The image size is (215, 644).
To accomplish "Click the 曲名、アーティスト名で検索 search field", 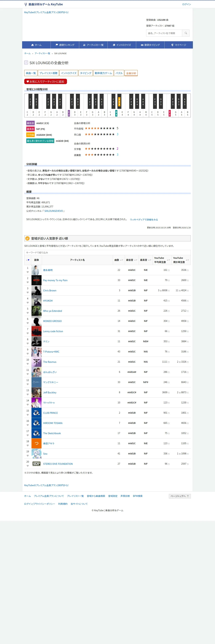I will pos(164,33).
